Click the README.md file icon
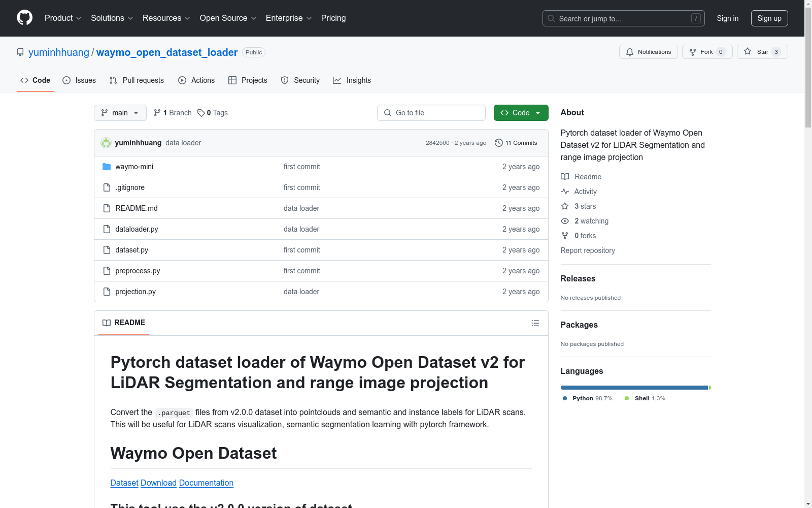 tap(107, 208)
